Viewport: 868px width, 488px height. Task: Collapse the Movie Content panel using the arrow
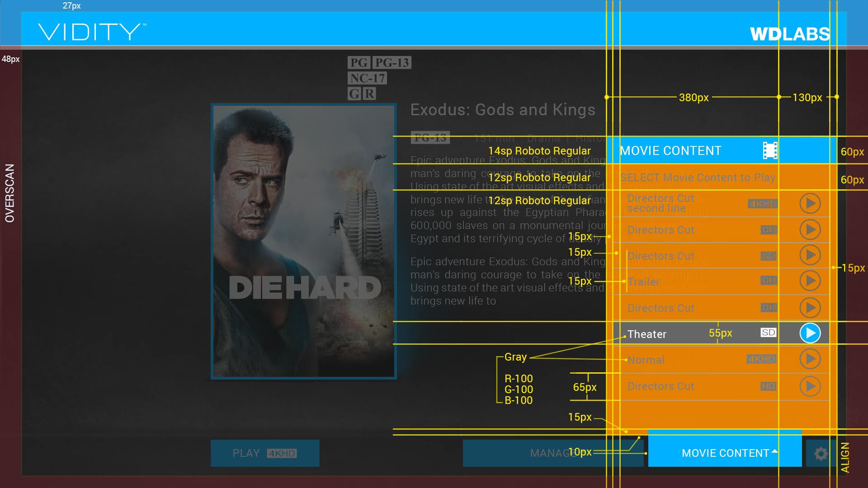[x=775, y=451]
